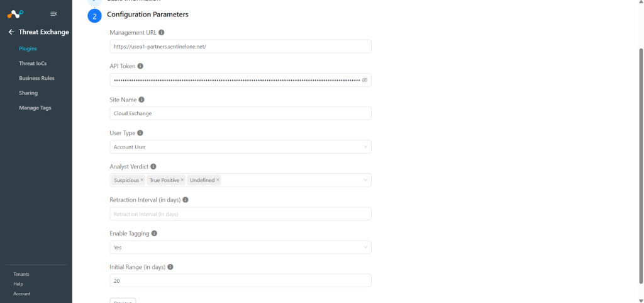Image resolution: width=644 pixels, height=303 pixels.
Task: Open Threat IoCs in sidebar
Action: click(x=33, y=64)
